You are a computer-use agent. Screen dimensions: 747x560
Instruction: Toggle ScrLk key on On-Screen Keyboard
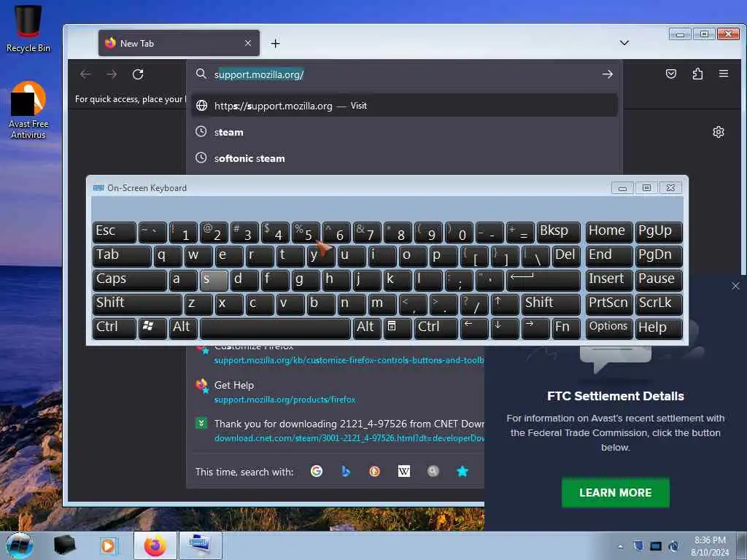coord(659,304)
